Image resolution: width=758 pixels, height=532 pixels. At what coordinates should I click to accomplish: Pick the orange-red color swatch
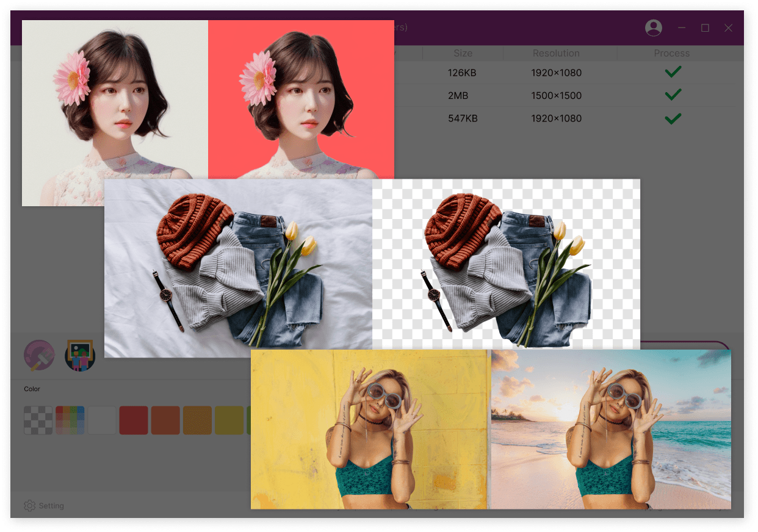tap(165, 420)
